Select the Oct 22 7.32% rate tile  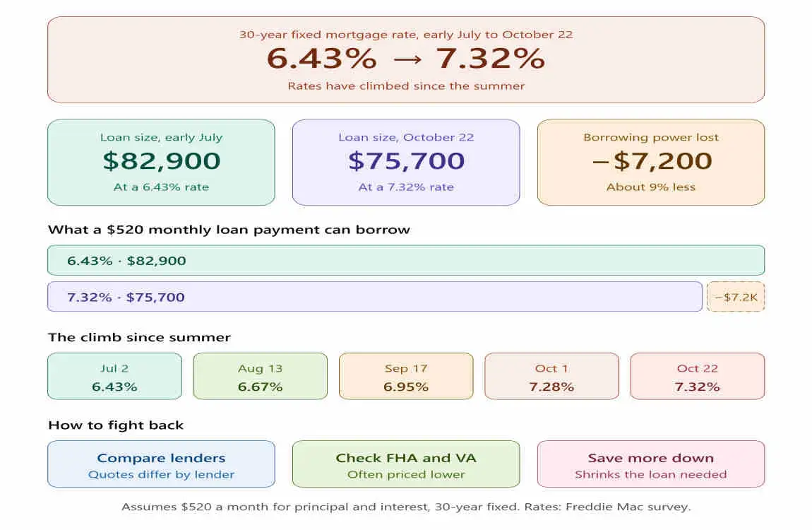[x=698, y=376]
